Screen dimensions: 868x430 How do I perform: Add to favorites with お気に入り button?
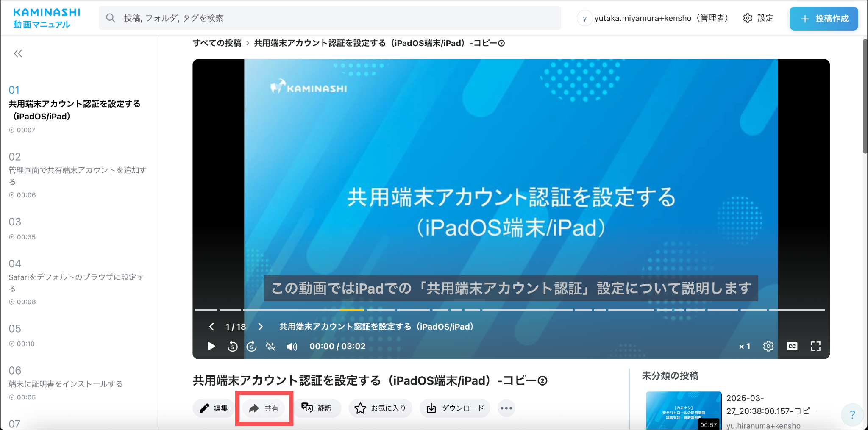point(381,408)
